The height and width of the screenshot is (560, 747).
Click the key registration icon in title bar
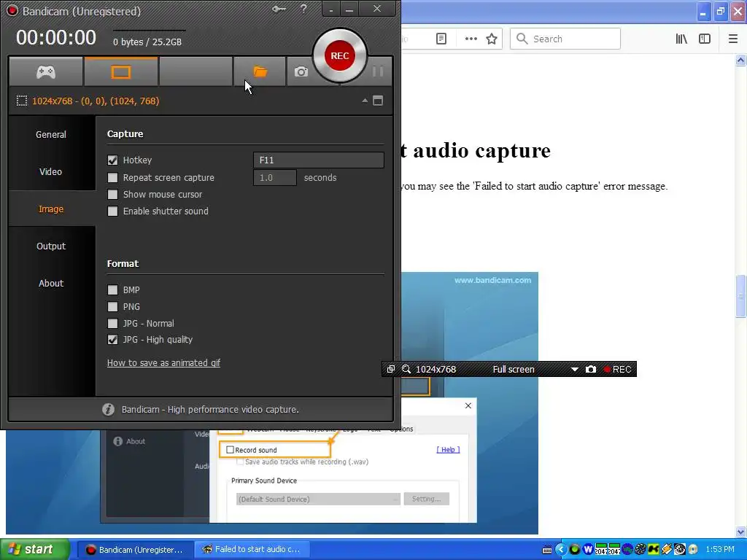coord(279,9)
